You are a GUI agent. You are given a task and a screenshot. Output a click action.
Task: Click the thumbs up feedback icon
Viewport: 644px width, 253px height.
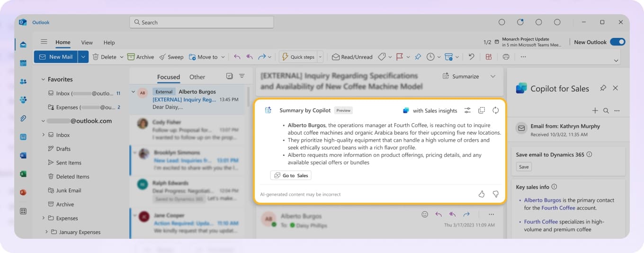(482, 194)
